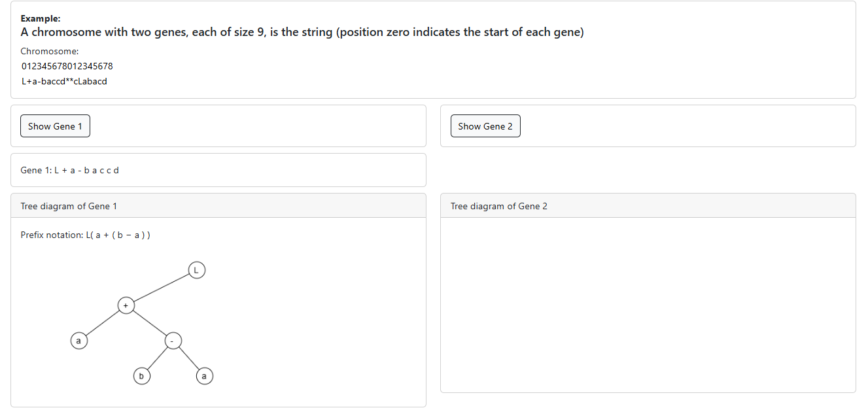This screenshot has height=410, width=868.
Task: Click the b leaf node
Action: (141, 376)
